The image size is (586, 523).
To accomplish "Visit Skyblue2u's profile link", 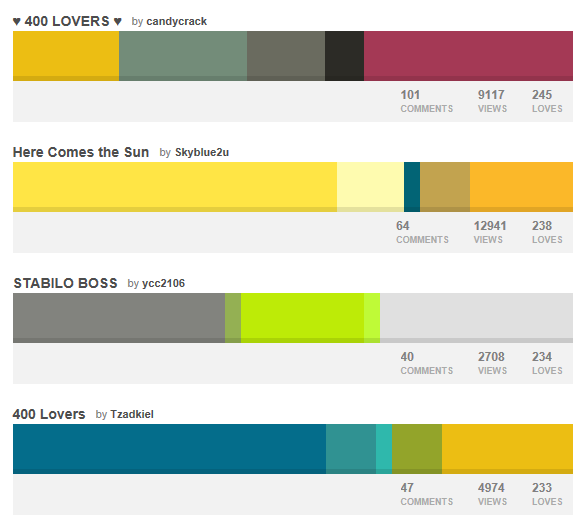I will (202, 152).
